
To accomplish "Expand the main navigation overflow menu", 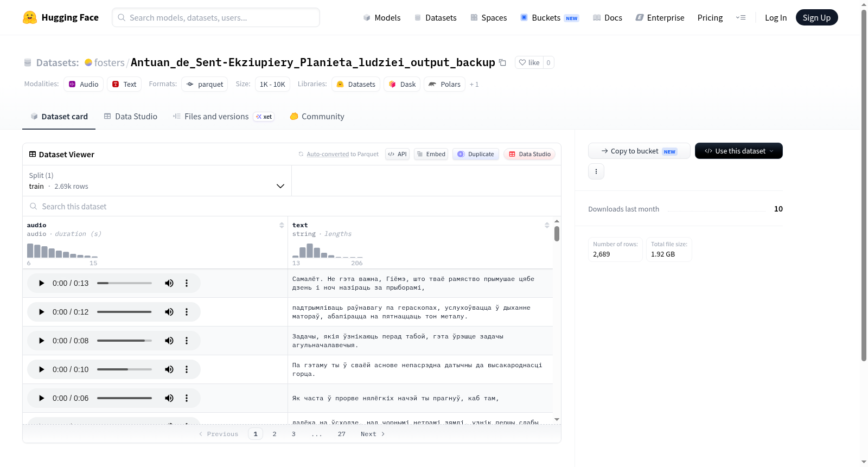I will point(741,17).
